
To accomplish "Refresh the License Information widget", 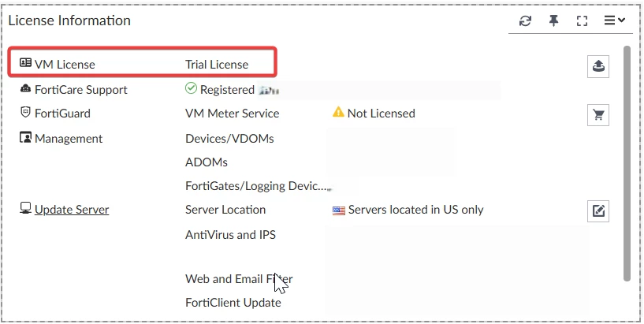I will pos(525,21).
